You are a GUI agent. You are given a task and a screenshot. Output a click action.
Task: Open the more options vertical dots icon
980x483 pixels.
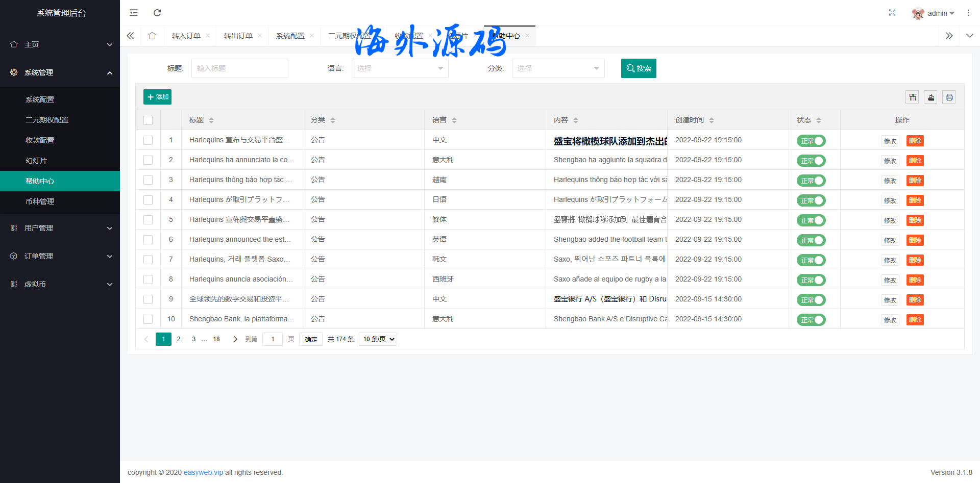[x=968, y=13]
